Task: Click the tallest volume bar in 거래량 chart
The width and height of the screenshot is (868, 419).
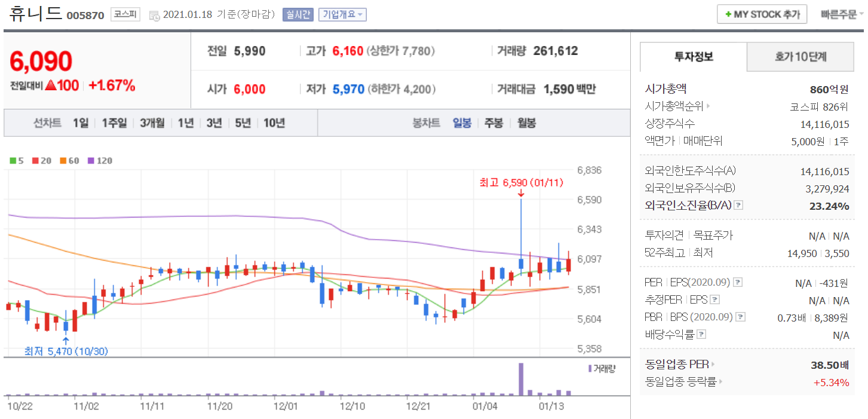Action: pos(521,379)
